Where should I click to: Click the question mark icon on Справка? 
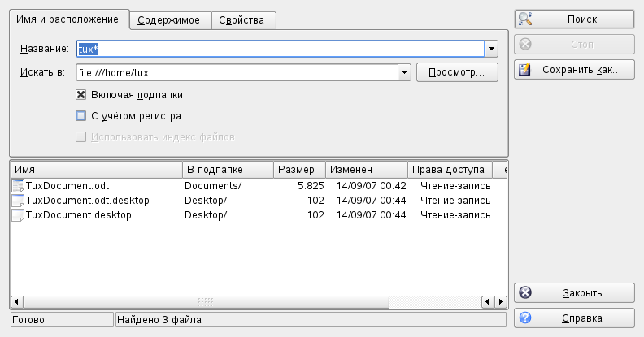tap(525, 318)
